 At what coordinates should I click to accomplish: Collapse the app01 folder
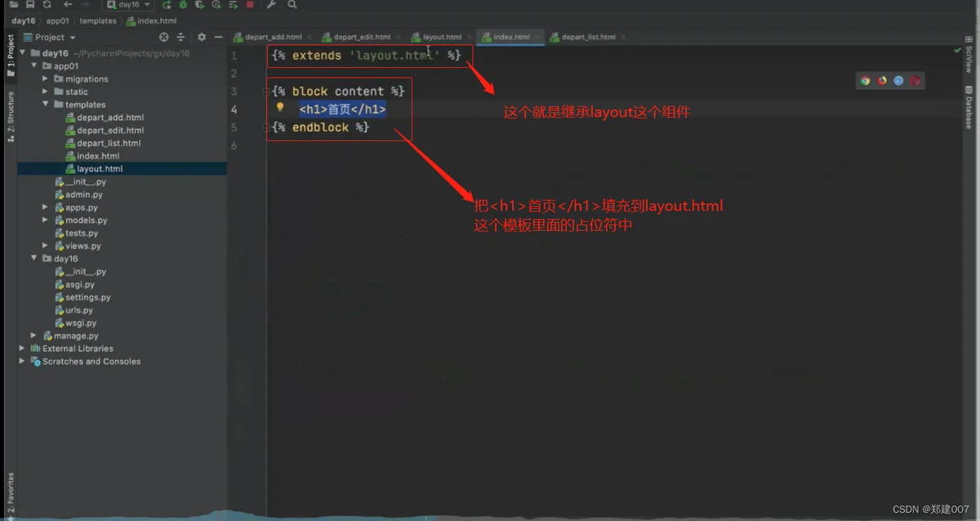(34, 66)
